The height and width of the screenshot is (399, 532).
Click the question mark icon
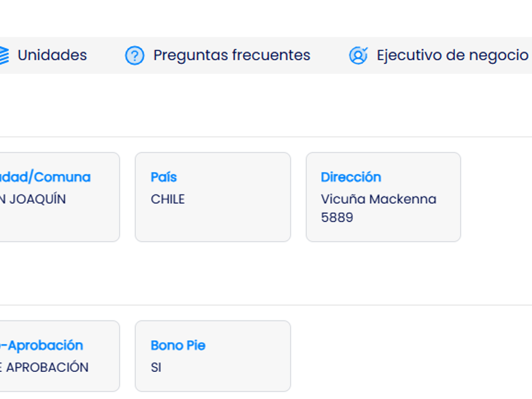tap(134, 56)
